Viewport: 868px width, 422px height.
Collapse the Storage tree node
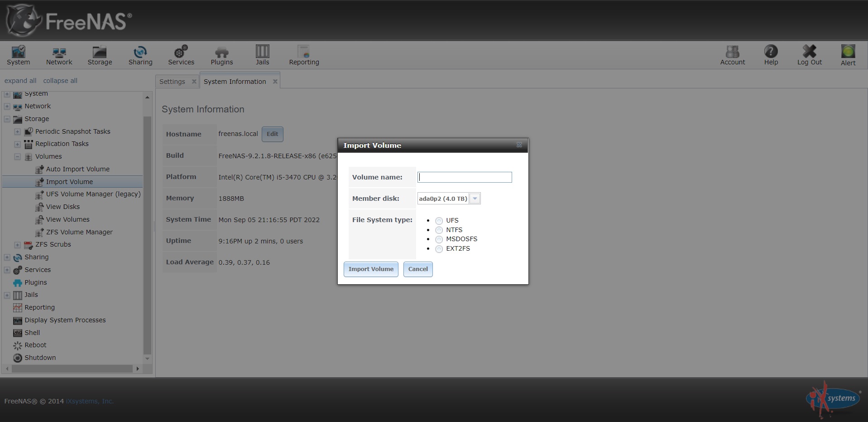[x=7, y=119]
